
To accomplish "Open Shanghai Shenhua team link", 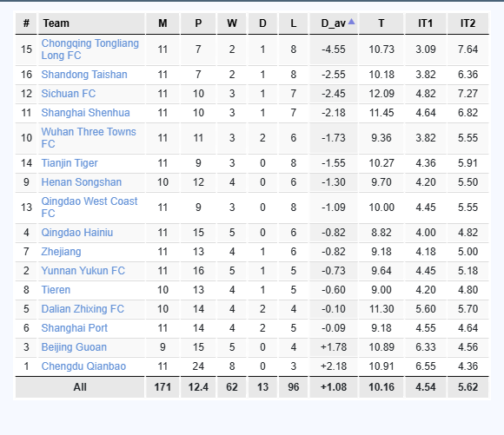I will 85,113.
